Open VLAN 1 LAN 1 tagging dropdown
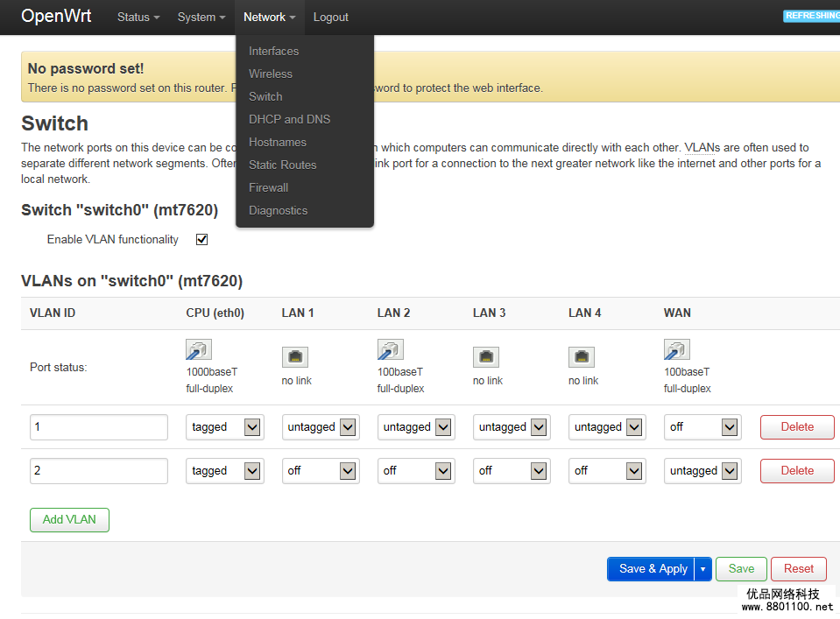The image size is (840, 619). (321, 427)
